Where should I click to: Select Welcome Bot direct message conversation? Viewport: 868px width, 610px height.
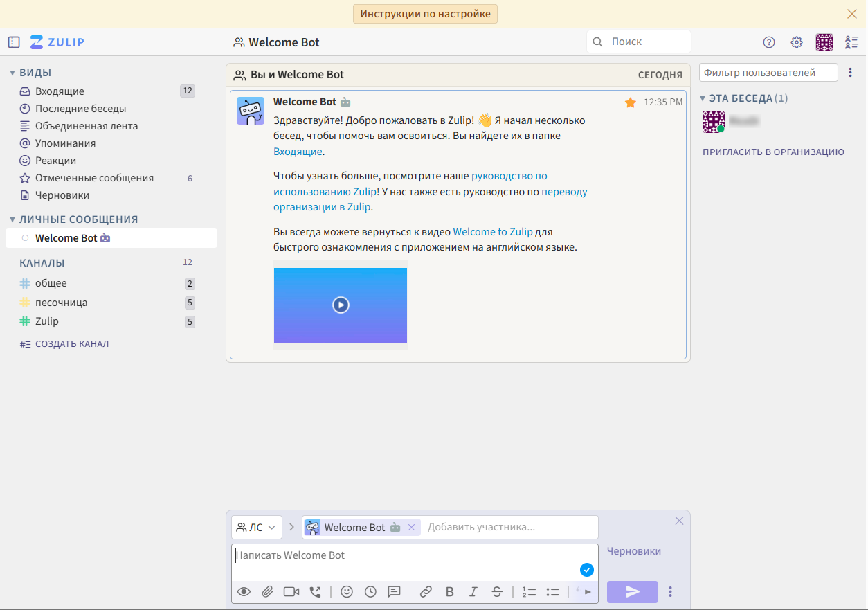[111, 238]
